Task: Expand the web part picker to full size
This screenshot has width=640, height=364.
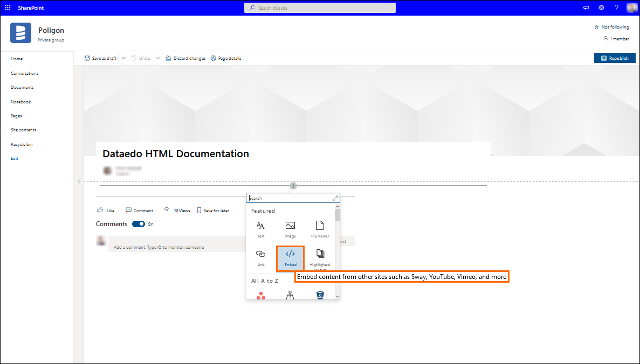Action: pos(335,198)
